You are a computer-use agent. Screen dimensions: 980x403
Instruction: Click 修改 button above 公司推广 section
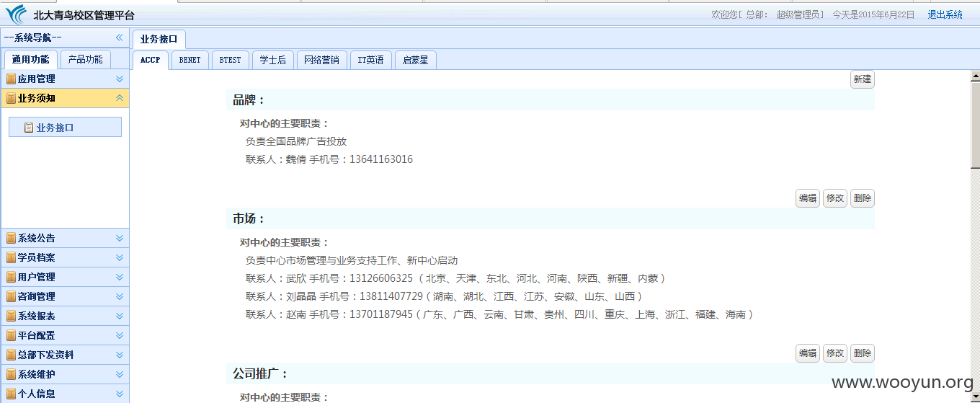835,353
